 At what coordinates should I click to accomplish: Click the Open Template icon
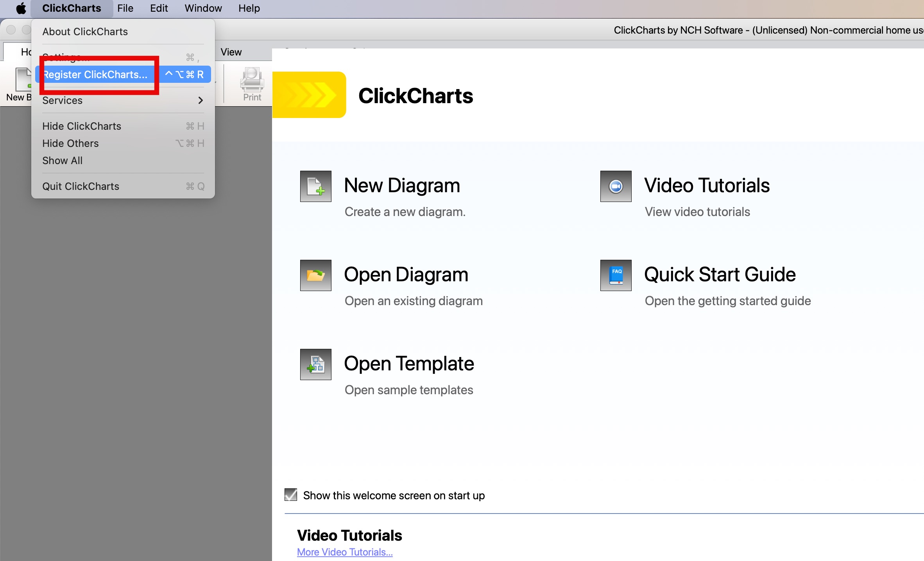pyautogui.click(x=315, y=364)
